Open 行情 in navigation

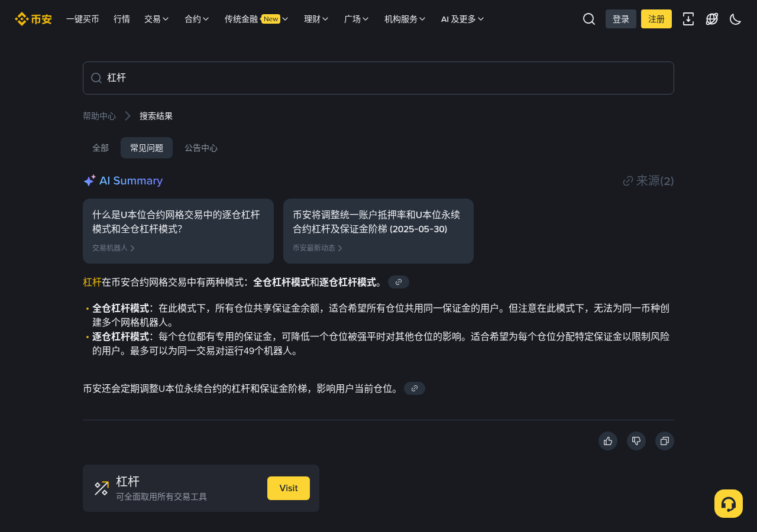point(122,19)
